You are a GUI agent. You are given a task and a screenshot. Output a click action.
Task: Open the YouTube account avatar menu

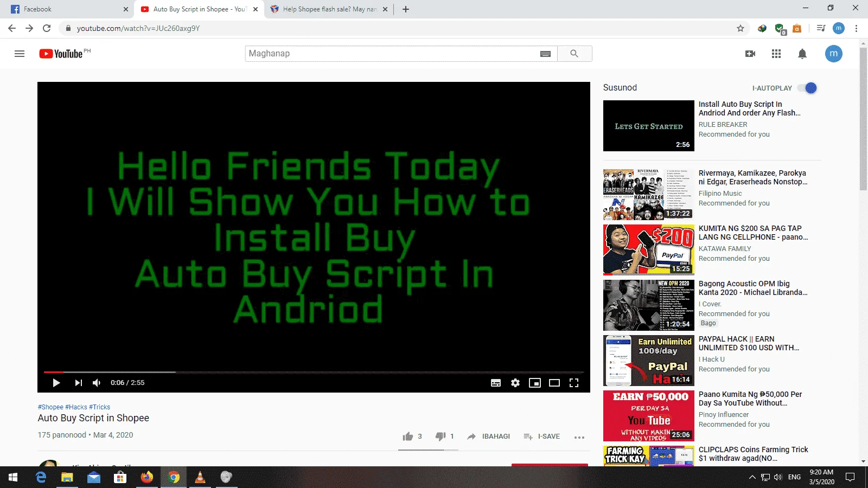click(834, 53)
